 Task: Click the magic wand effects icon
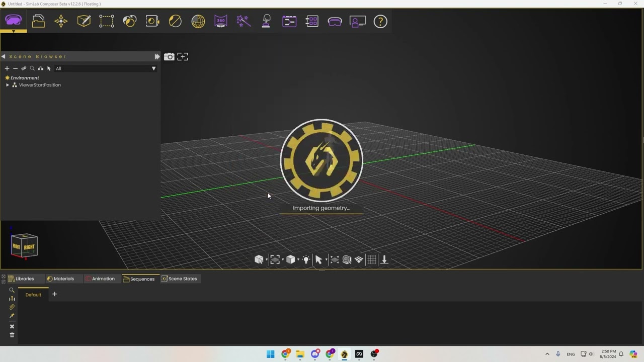click(x=244, y=21)
